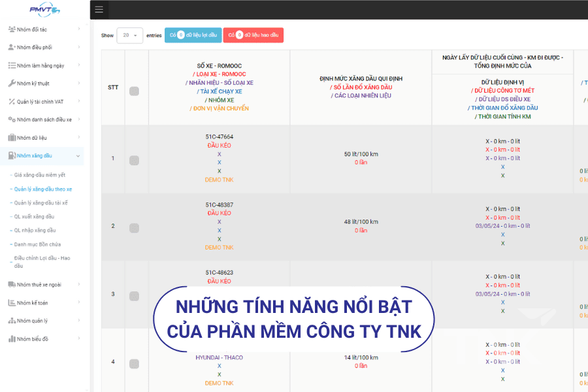Click vehicle number 51C-48387
Viewport: 588px width, 392px height.
[220, 204]
